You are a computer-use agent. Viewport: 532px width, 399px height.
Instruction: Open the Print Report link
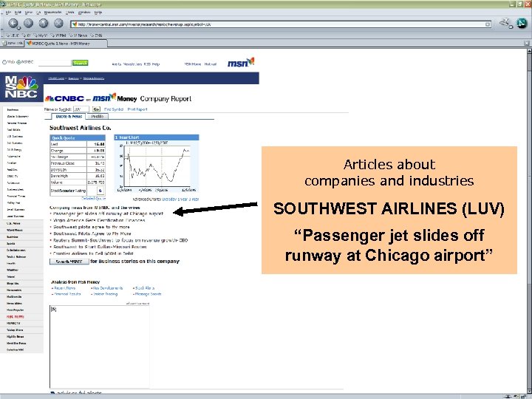pos(137,109)
